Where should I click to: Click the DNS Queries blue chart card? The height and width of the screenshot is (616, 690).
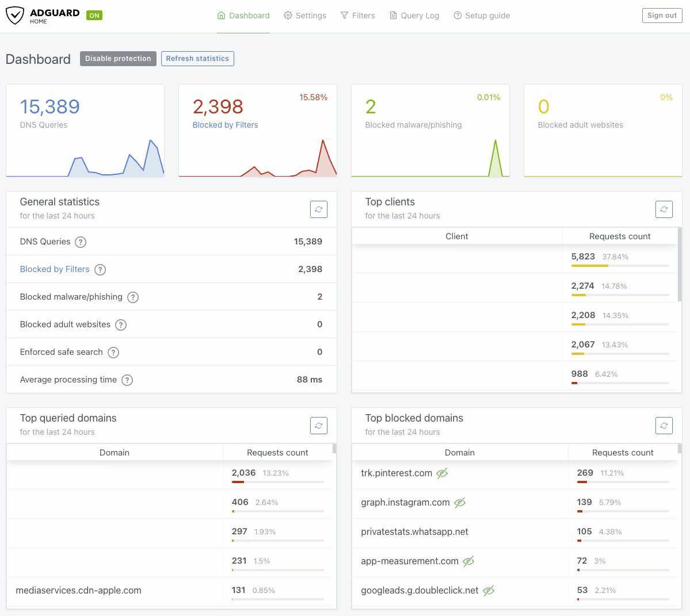tap(85, 131)
